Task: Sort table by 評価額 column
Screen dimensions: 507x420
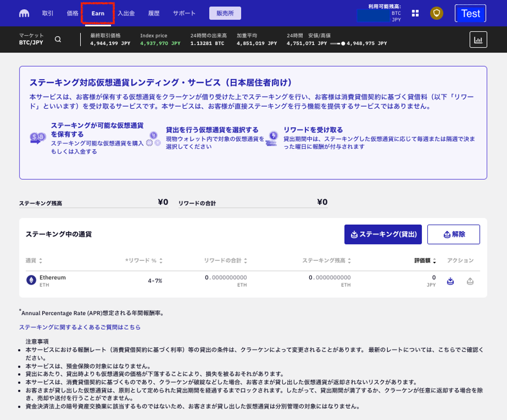Action: (x=425, y=260)
